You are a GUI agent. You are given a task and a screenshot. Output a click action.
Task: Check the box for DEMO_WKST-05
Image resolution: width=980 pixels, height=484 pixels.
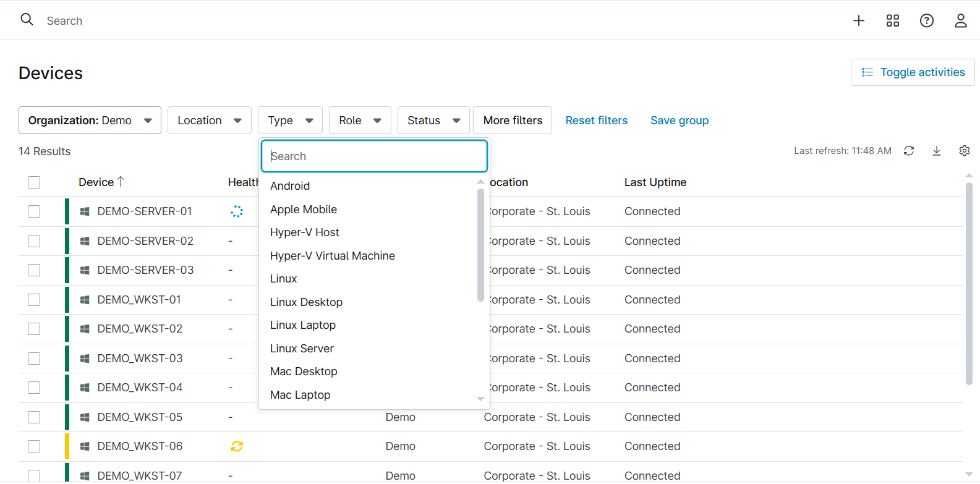[x=34, y=417]
